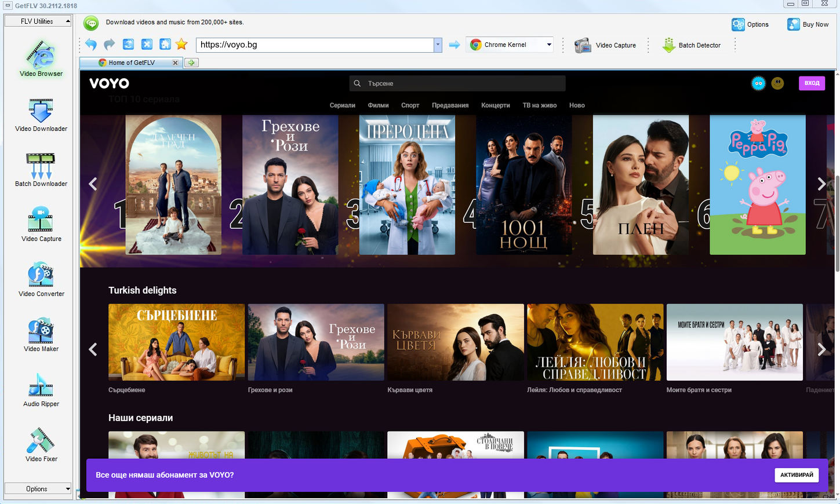Open Options in the top toolbar
The height and width of the screenshot is (504, 840).
tap(750, 24)
